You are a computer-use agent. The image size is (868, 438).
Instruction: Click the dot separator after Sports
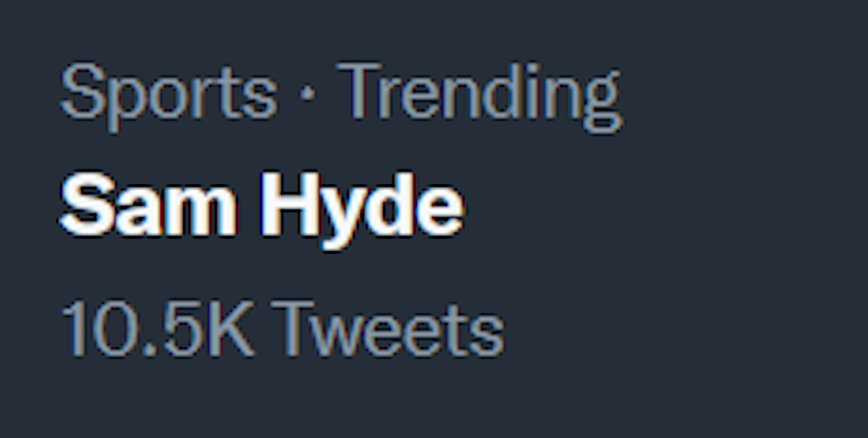coord(307,93)
